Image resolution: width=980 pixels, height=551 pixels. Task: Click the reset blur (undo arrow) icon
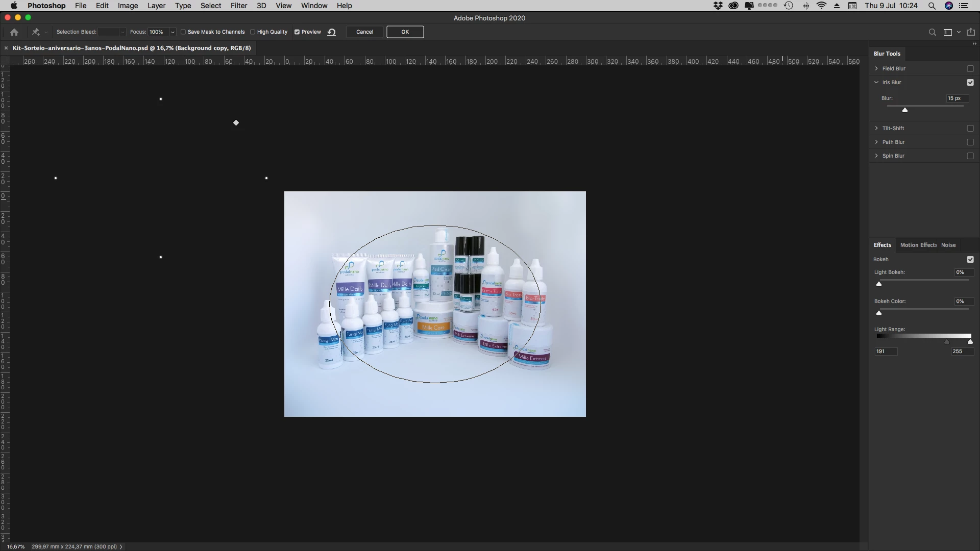pyautogui.click(x=332, y=32)
